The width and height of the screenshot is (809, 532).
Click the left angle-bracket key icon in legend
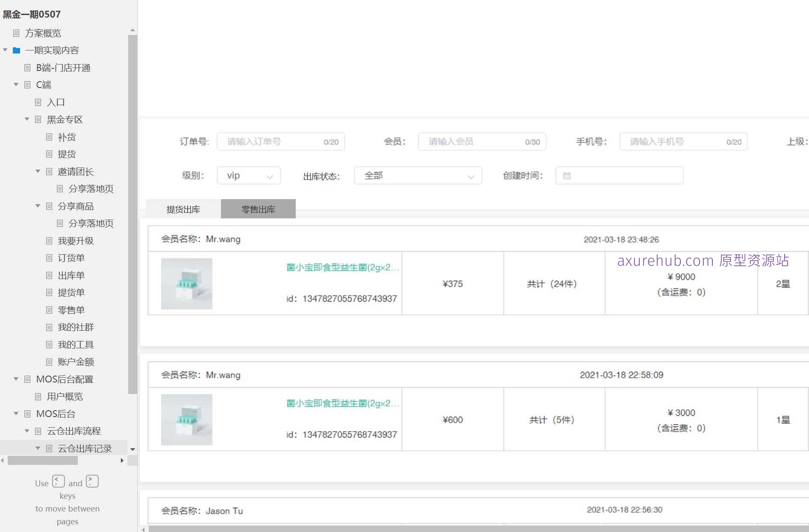click(x=58, y=481)
